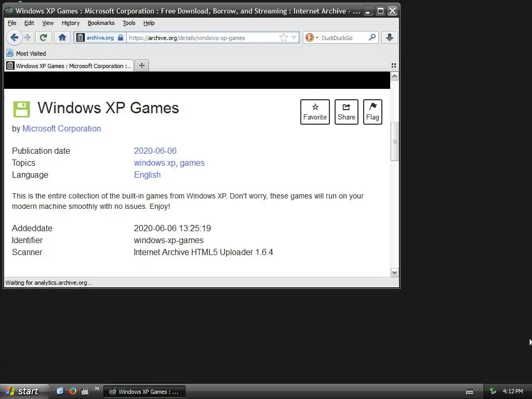Click the 'Internet Archive HTML5 Uploader 1.6.4' value
The image size is (532, 399).
click(203, 252)
